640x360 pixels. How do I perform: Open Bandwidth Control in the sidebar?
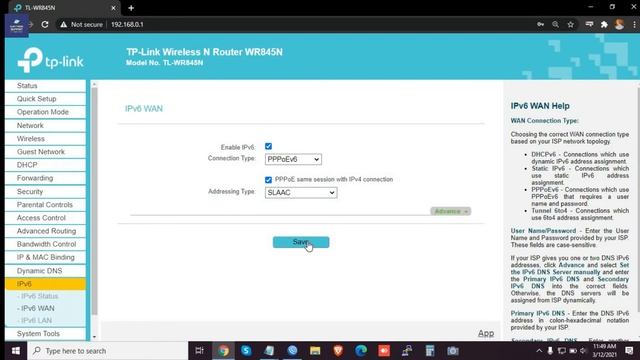[x=45, y=244]
